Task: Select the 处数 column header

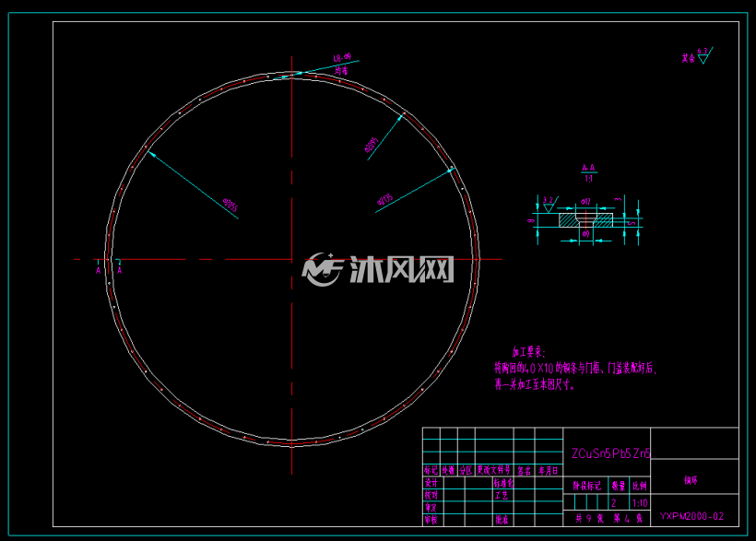Action: point(448,470)
